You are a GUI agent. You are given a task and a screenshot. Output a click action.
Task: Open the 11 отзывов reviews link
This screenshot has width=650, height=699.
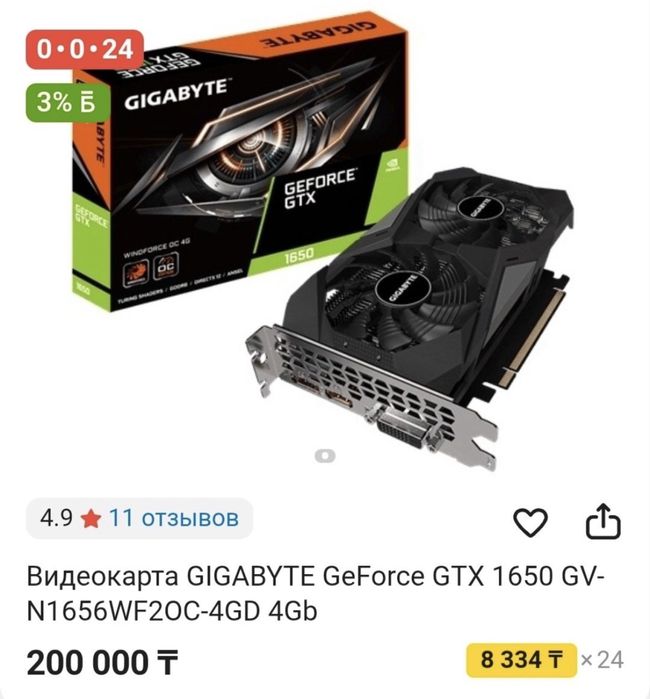[173, 518]
